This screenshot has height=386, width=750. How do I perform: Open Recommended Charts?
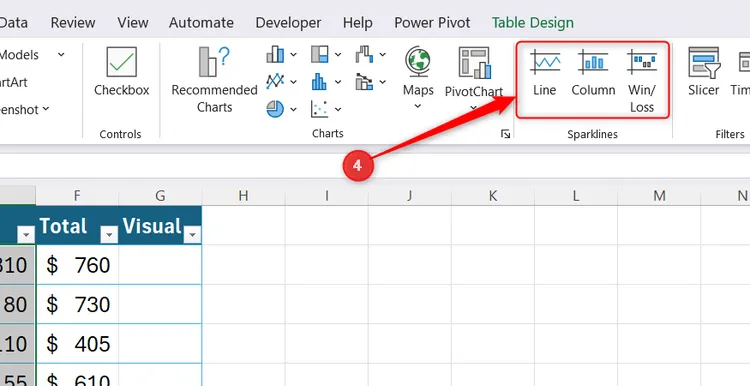pyautogui.click(x=214, y=80)
